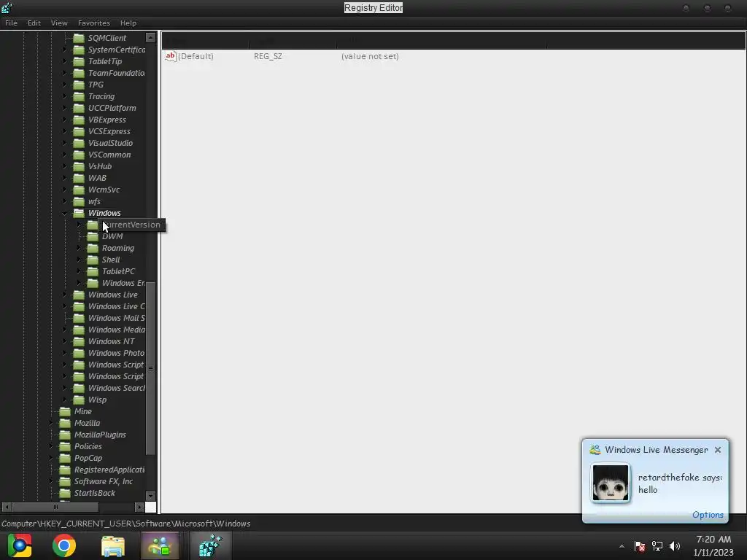The image size is (747, 560).
Task: Select the wfs folder icon
Action: (79, 201)
